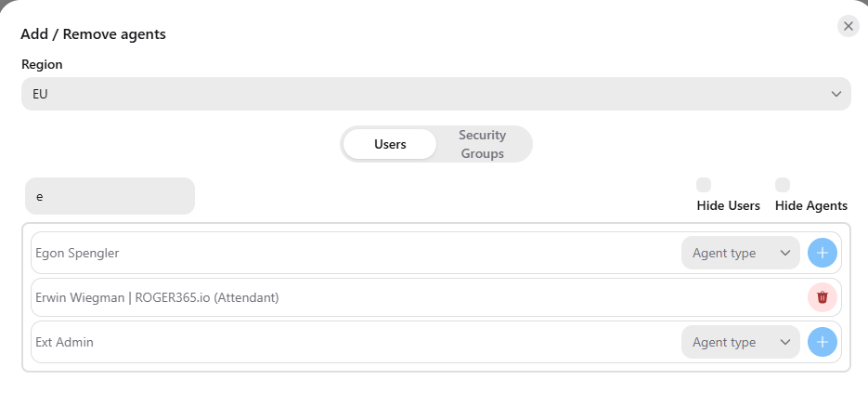This screenshot has height=406, width=868.
Task: Remove Erwin Wiegman using the trash icon
Action: pos(823,297)
